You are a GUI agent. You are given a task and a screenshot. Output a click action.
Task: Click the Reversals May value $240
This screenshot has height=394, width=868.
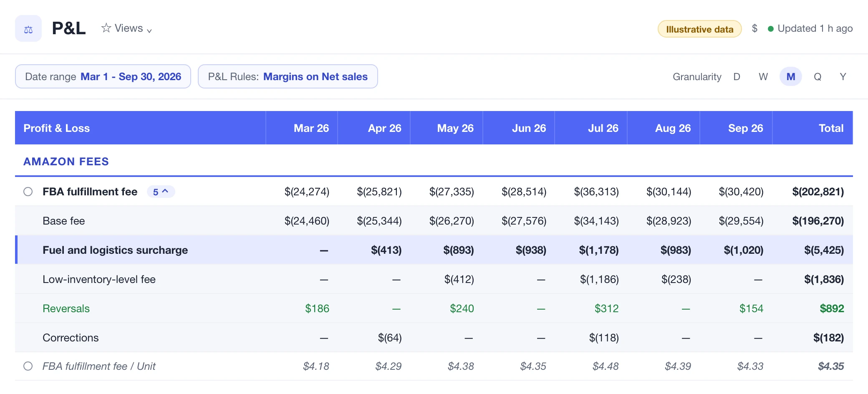click(462, 308)
